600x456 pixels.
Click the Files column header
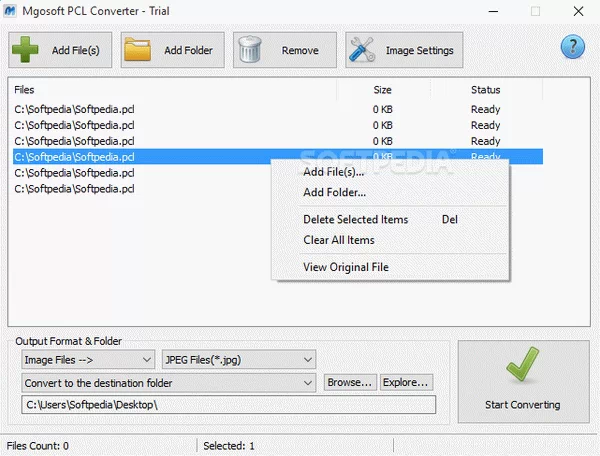24,90
